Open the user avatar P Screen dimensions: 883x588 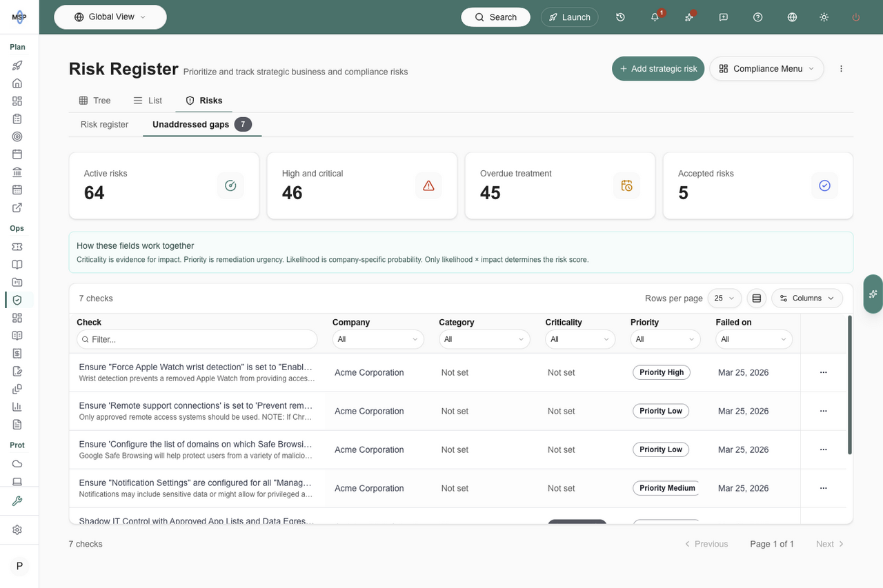(19, 566)
